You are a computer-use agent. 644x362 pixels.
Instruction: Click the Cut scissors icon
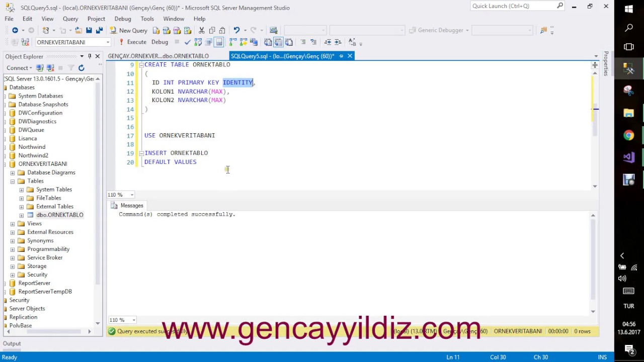[x=201, y=30]
